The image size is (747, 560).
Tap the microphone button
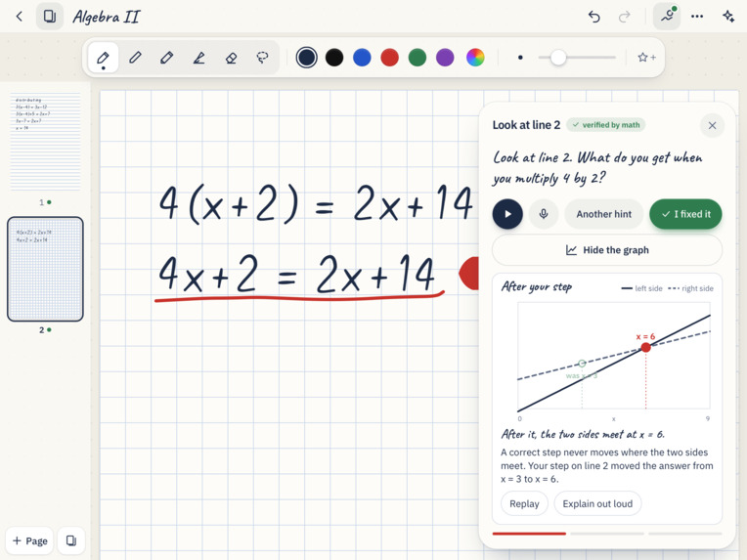pyautogui.click(x=543, y=214)
